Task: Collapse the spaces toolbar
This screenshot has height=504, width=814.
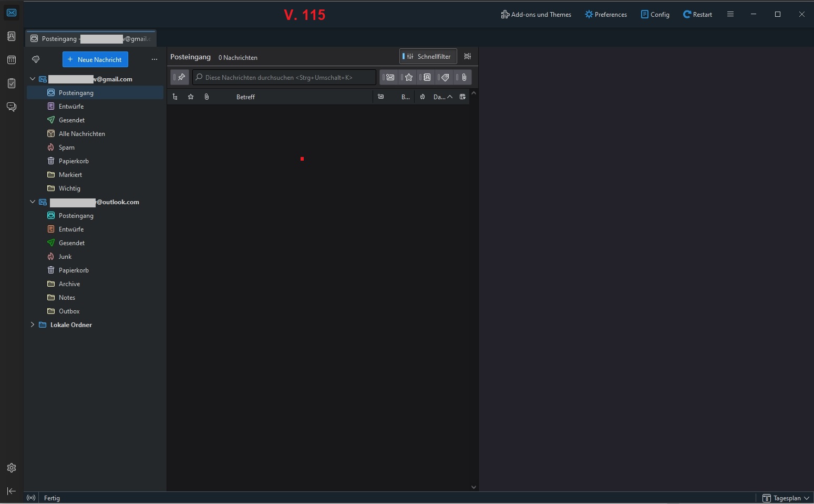Action: pos(12,491)
